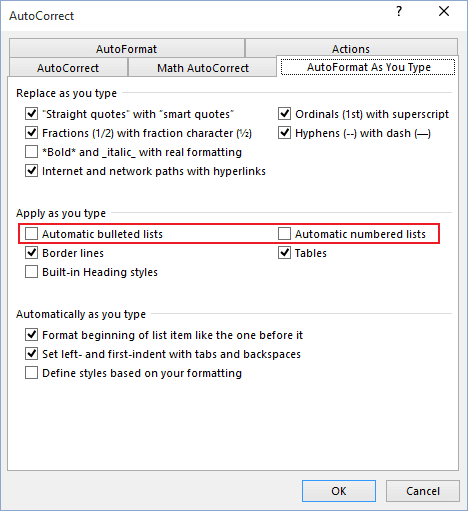This screenshot has width=468, height=511.
Task: Turn on Built-in Heading styles
Action: 32,272
